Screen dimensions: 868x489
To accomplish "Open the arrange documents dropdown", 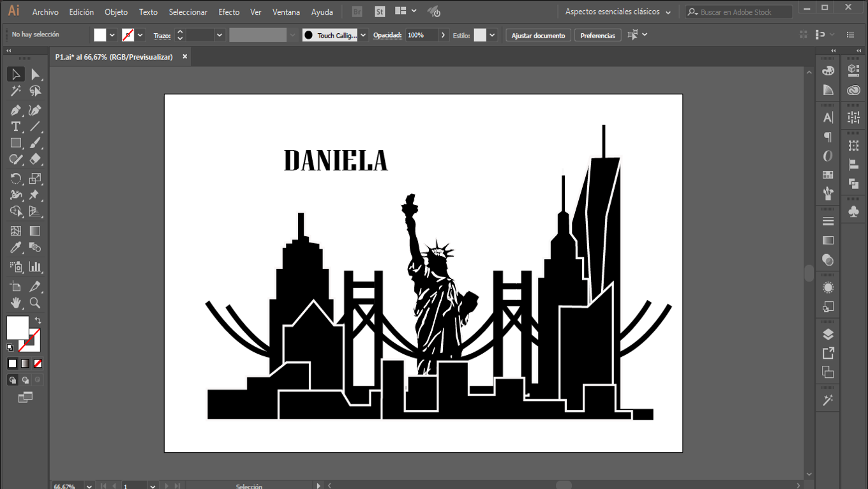I will (405, 11).
